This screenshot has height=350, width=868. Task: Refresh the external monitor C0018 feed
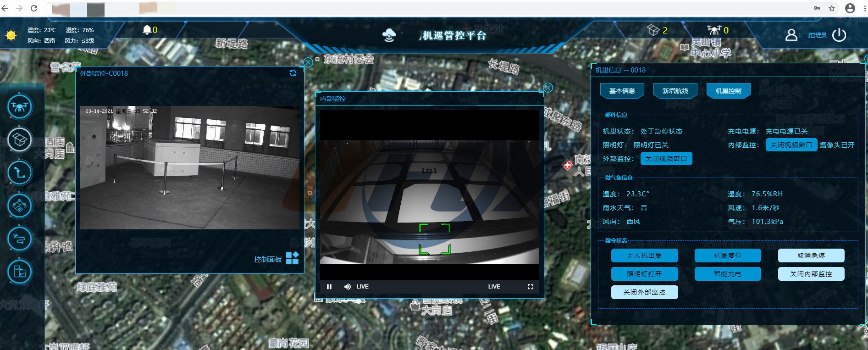[x=293, y=73]
